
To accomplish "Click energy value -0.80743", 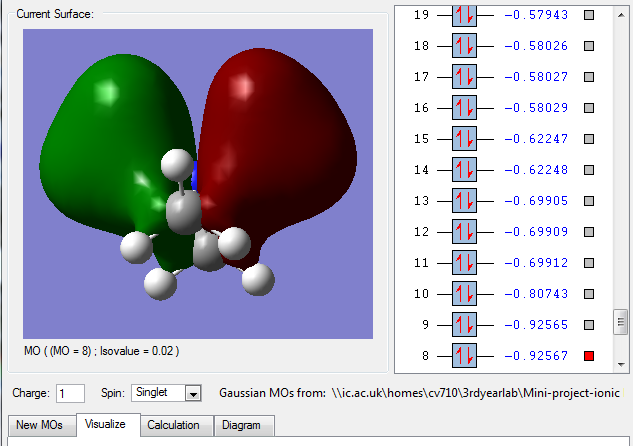I will pos(536,294).
